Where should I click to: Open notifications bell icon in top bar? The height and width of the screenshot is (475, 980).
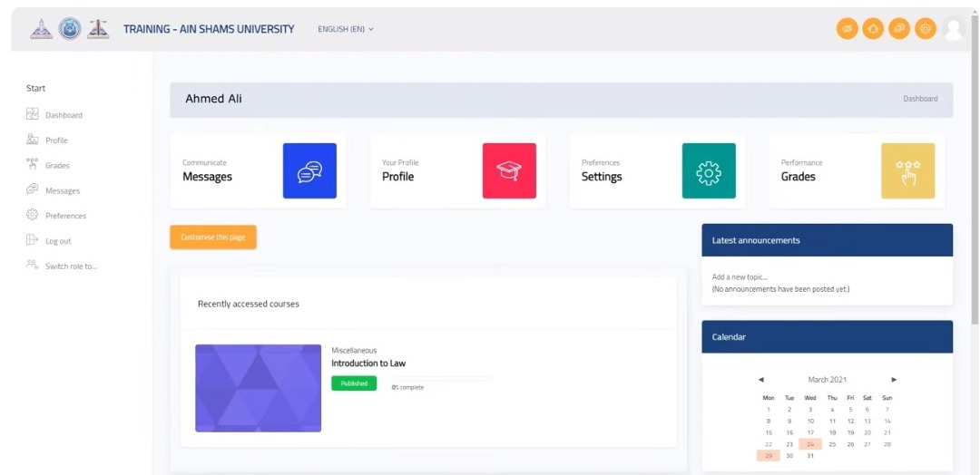[873, 29]
